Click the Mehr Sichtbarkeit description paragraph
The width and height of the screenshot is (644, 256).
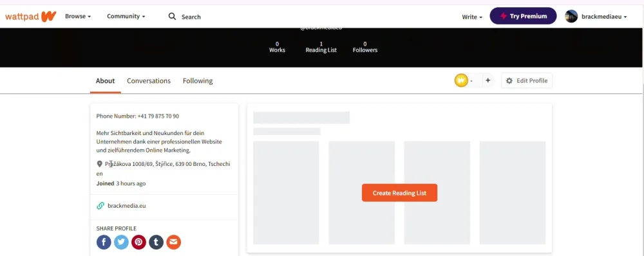pos(159,142)
